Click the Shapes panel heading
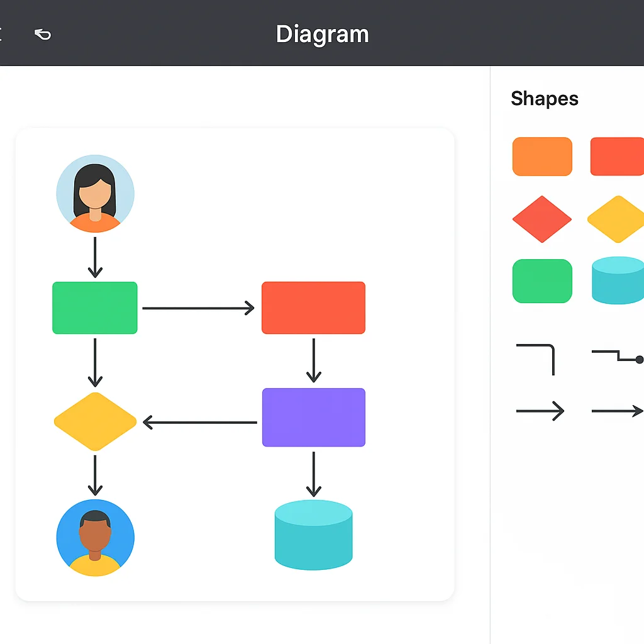The width and height of the screenshot is (644, 644). tap(545, 99)
